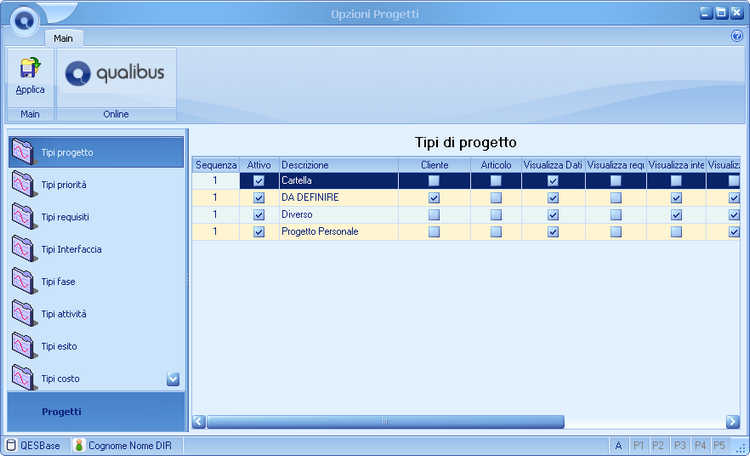Open the help question mark icon
Image resolution: width=750 pixels, height=456 pixels.
click(x=737, y=36)
